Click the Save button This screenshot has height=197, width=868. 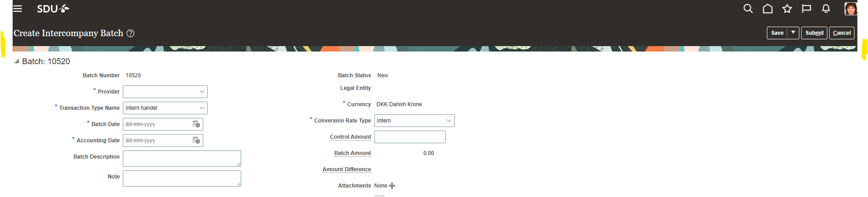(x=777, y=33)
